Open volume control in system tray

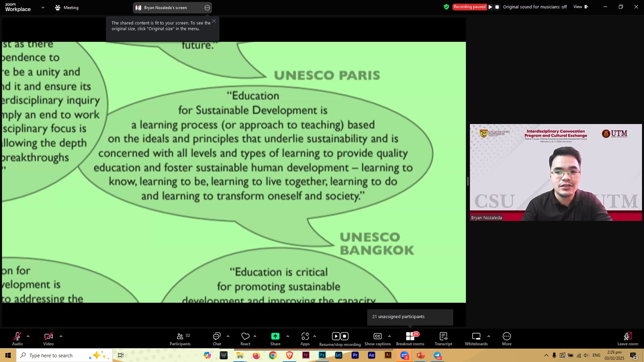(586, 355)
